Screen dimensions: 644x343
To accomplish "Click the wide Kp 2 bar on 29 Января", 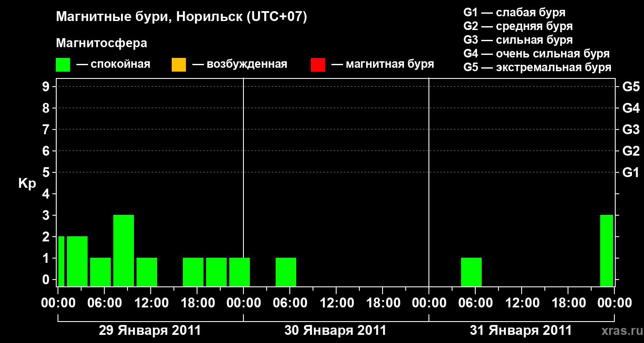I will coord(77,261).
